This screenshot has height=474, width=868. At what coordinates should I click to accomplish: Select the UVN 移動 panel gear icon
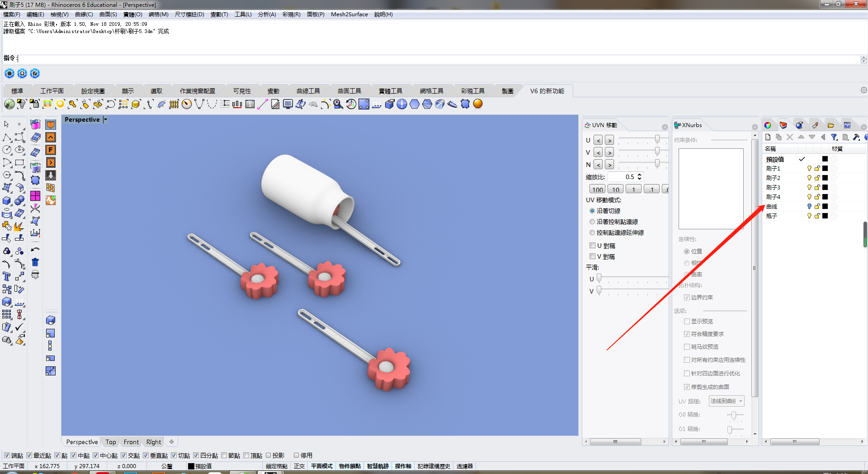(x=664, y=127)
